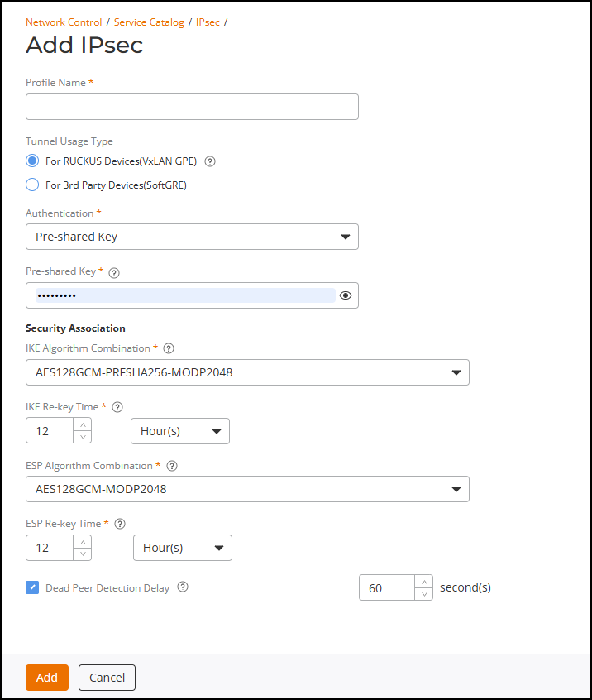Screen dimensions: 592x700
Task: Open the Authentication dropdown
Action: 192,237
